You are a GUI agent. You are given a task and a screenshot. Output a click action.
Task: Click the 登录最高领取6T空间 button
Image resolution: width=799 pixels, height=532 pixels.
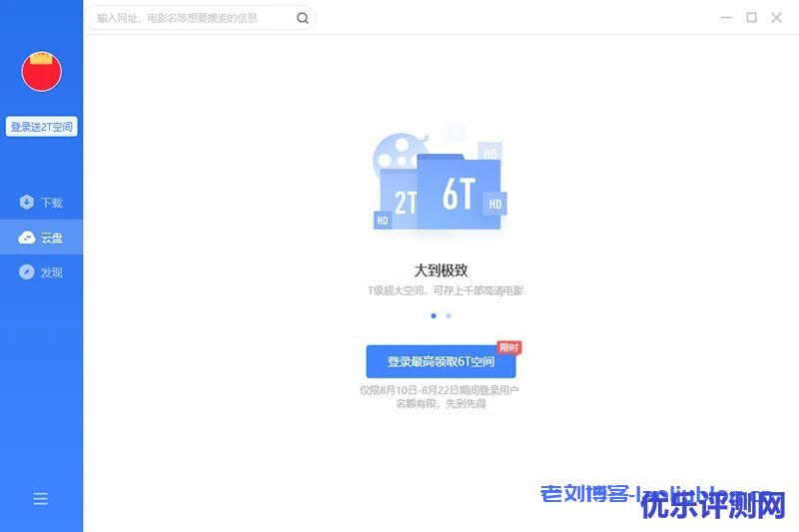pos(440,361)
